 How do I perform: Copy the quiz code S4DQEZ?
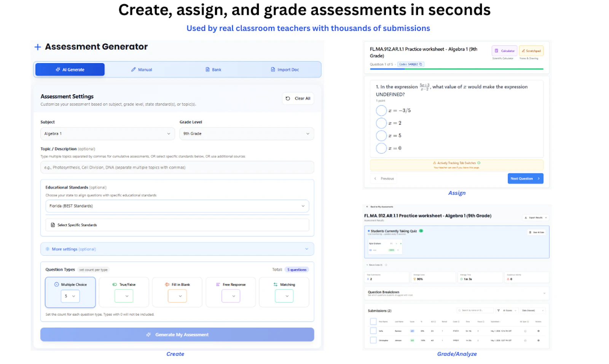pos(421,64)
